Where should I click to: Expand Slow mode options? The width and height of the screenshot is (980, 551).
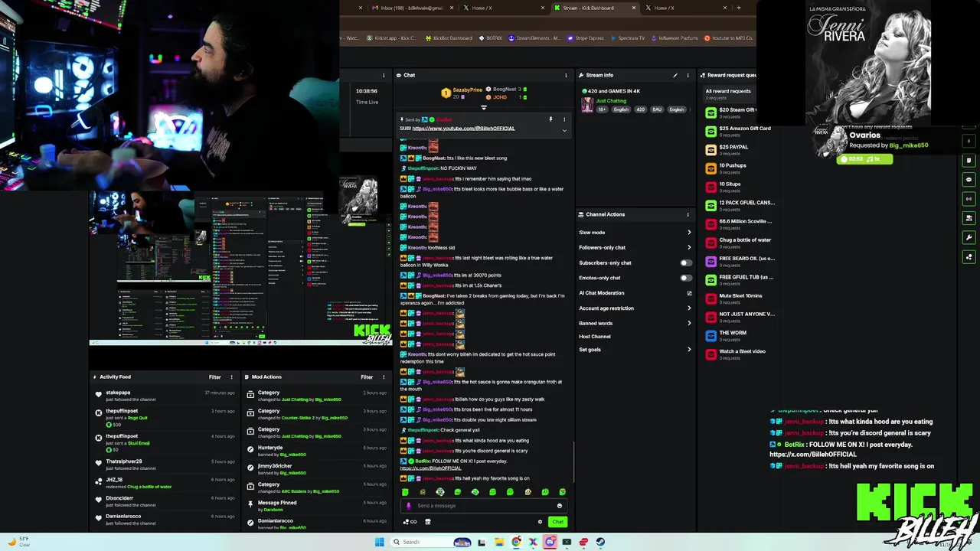[689, 233]
